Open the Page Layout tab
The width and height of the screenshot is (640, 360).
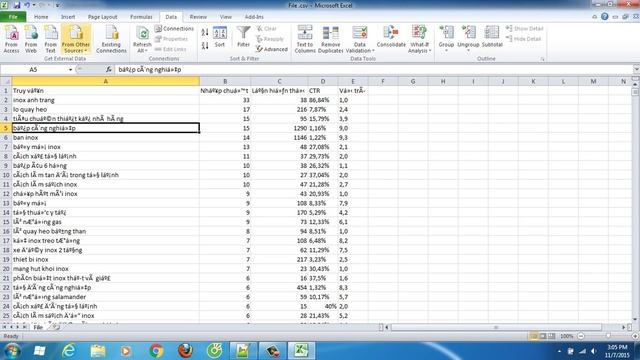pyautogui.click(x=102, y=17)
